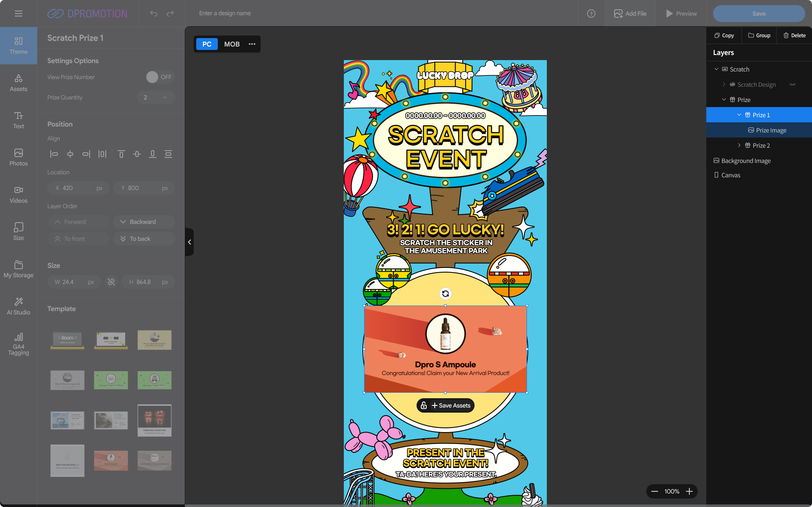This screenshot has height=507, width=812.
Task: Select the Boom template thumbnail
Action: click(x=67, y=339)
